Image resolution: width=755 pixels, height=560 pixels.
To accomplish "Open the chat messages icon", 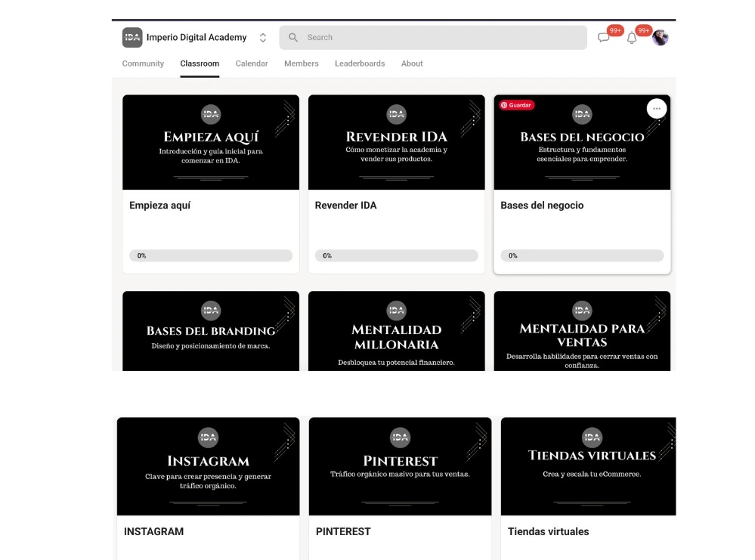I will tap(603, 38).
